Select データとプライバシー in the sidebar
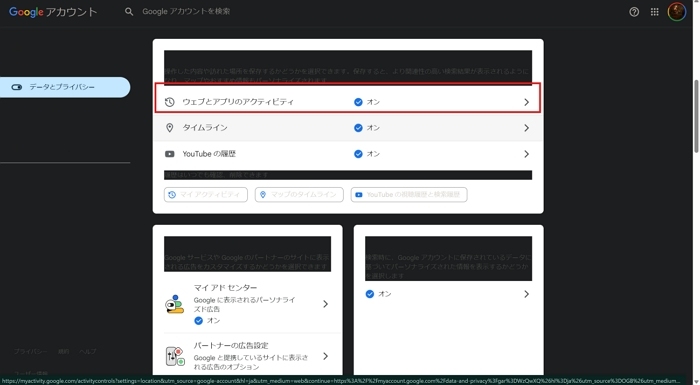 tap(65, 87)
